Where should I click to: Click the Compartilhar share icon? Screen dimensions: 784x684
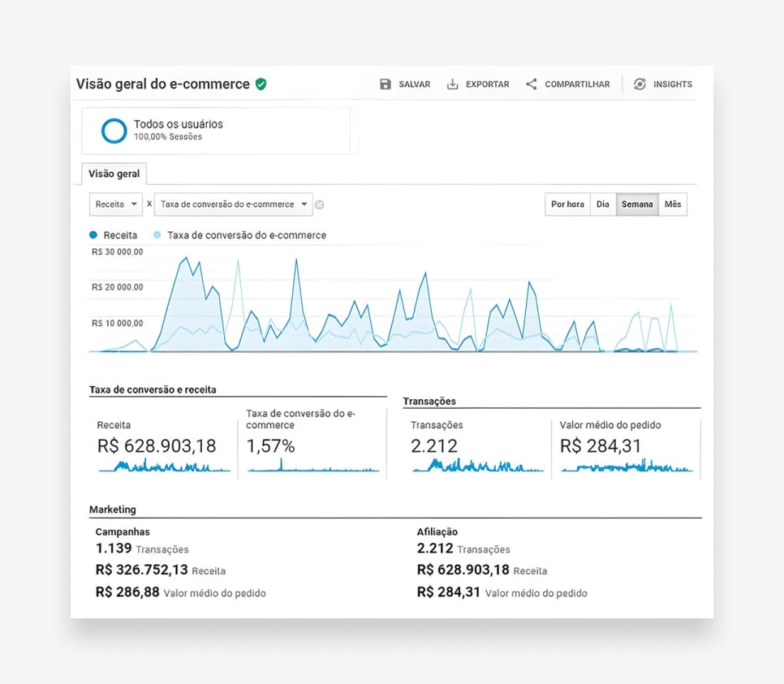coord(531,84)
